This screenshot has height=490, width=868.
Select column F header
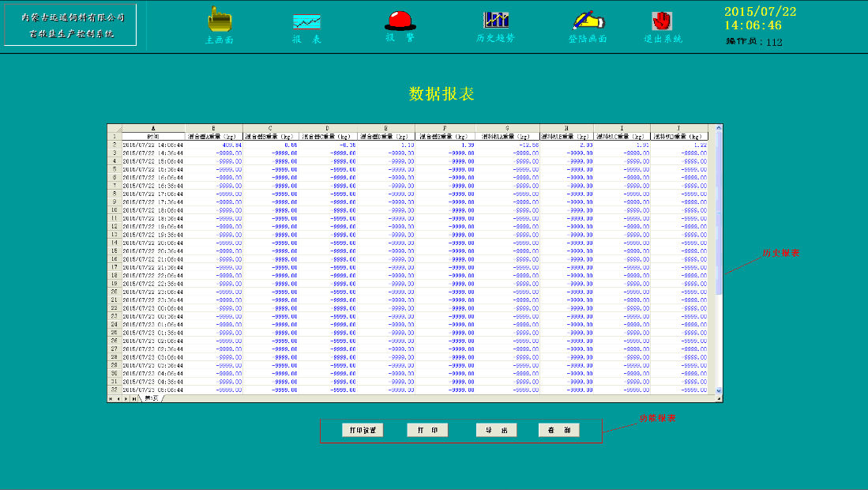(445, 128)
